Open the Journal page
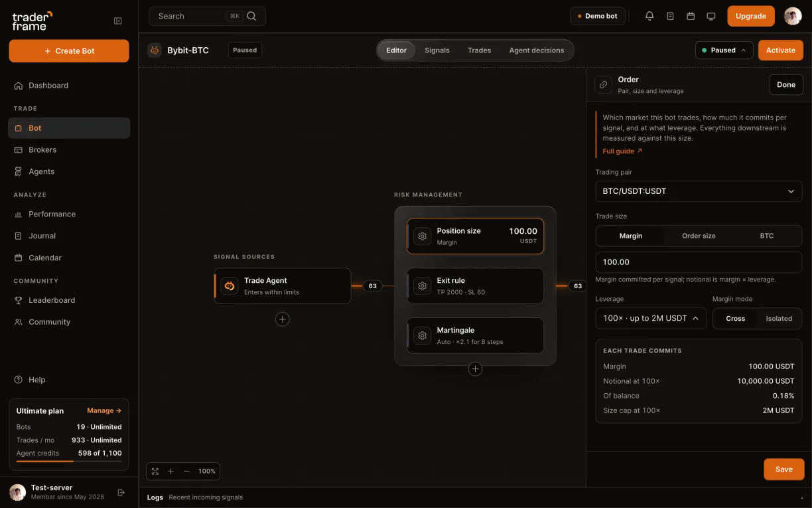812x508 pixels. click(x=69, y=236)
